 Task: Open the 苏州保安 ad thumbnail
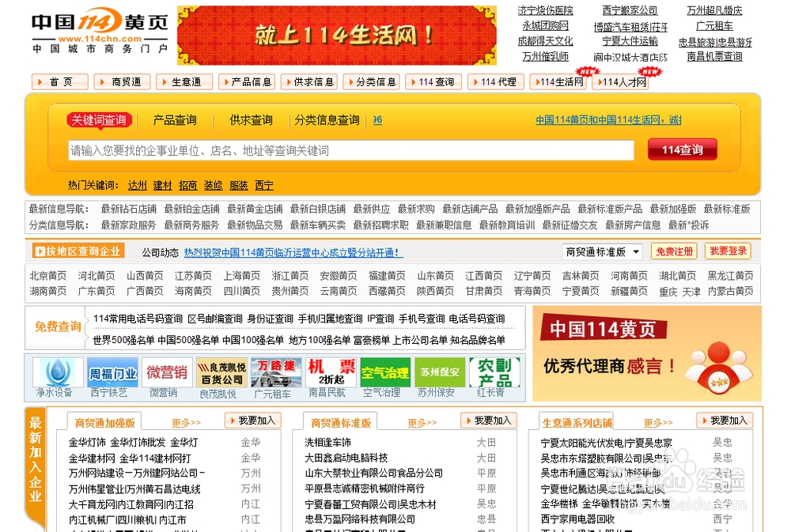[x=439, y=372]
